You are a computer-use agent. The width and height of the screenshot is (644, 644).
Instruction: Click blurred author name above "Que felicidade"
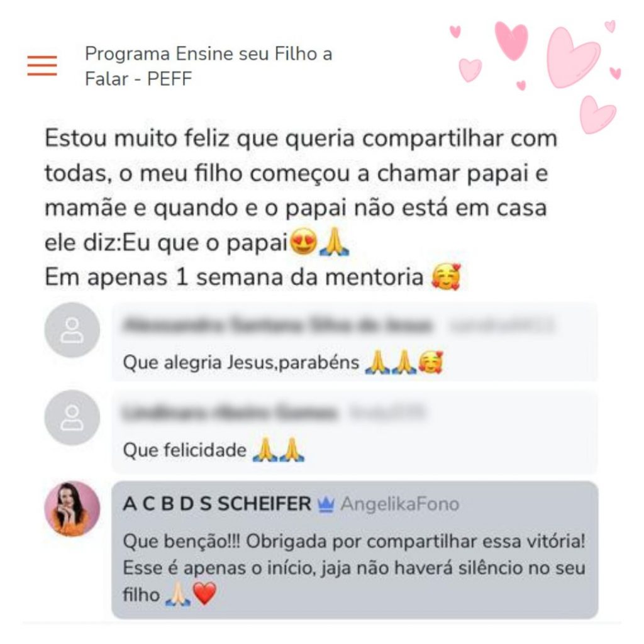[x=230, y=413]
